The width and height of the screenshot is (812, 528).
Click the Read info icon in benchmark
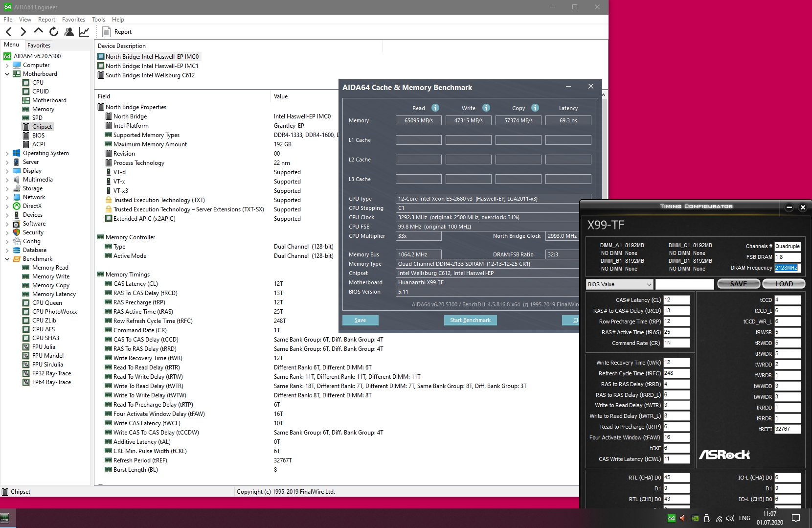[x=435, y=108]
